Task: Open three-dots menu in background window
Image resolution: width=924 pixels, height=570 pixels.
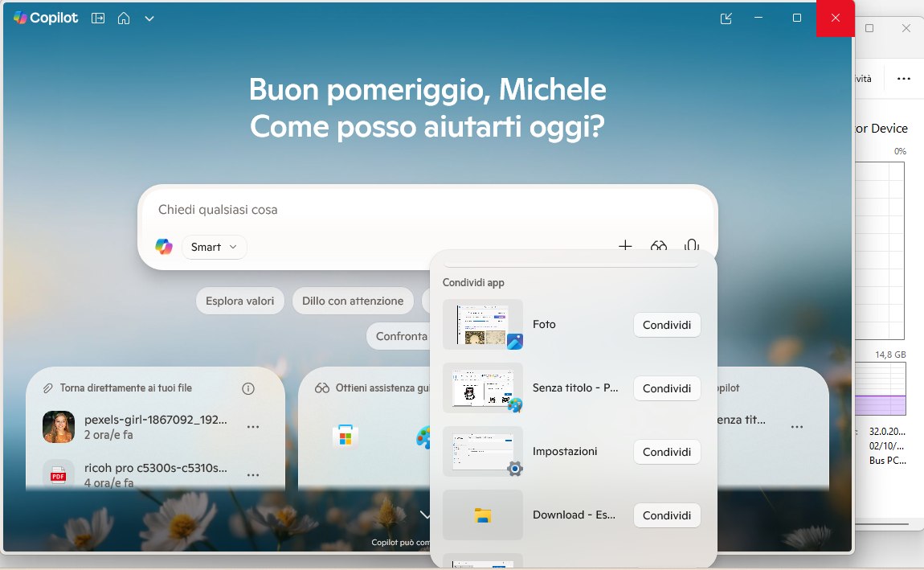Action: 903,79
